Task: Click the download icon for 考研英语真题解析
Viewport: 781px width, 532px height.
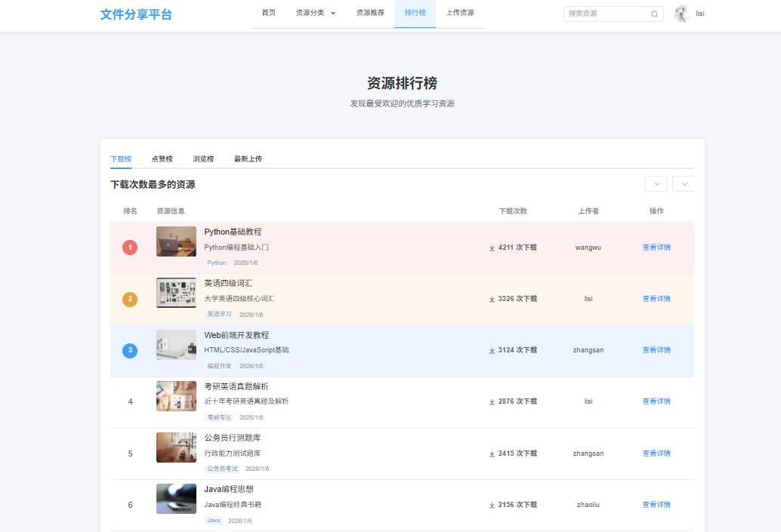Action: (491, 401)
